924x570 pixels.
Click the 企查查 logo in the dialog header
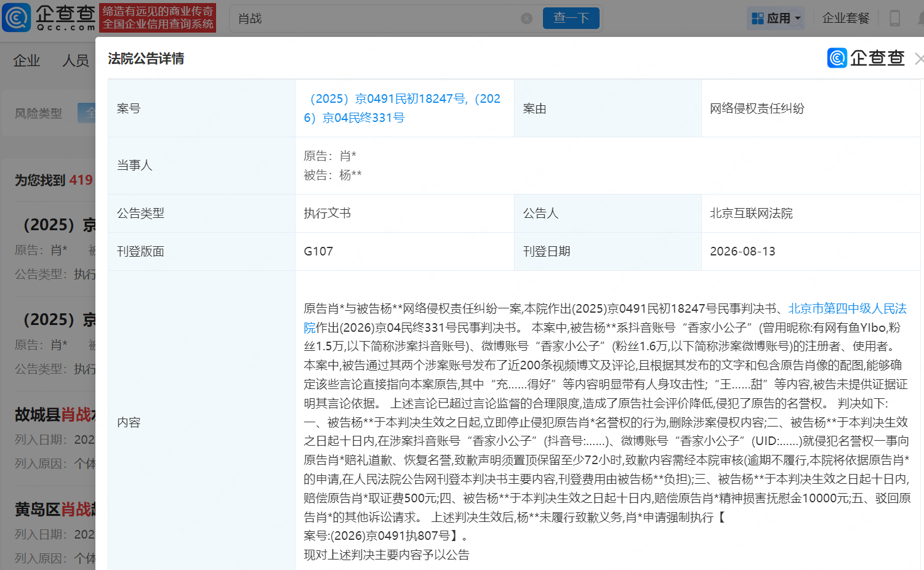(866, 58)
